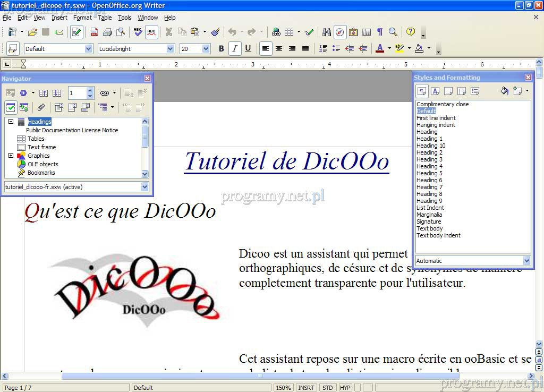Open the Automatic style filter dropdown
Image resolution: width=544 pixels, height=392 pixels.
(526, 261)
